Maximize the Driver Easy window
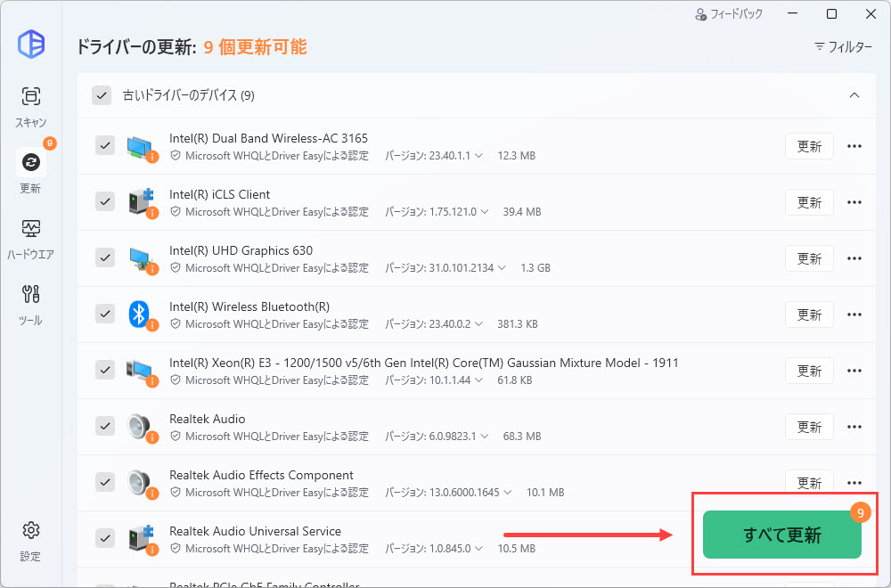 point(831,14)
